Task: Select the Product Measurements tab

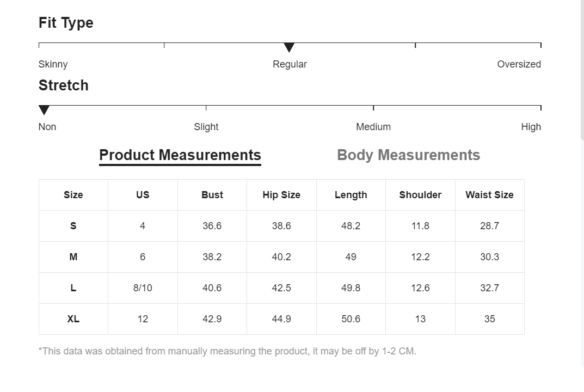Action: coord(180,155)
